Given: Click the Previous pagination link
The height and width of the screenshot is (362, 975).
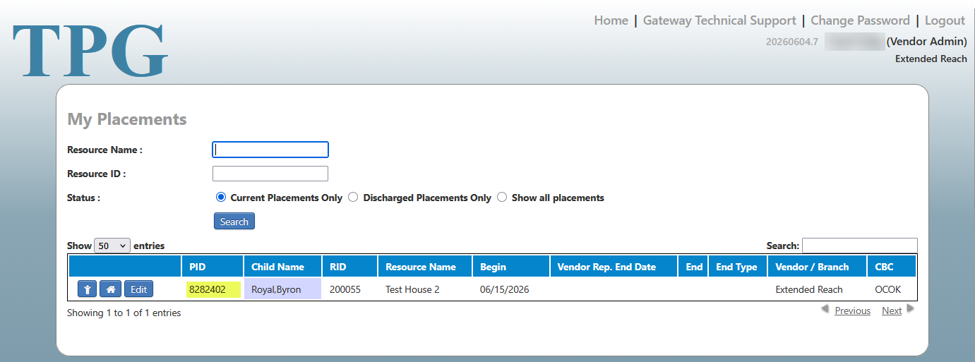Looking at the screenshot, I should [852, 311].
